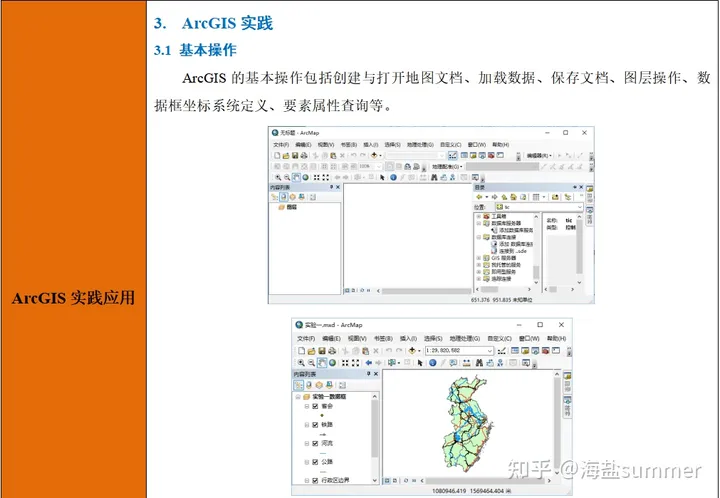Screen dimensions: 720x498
Task: Click Fixed Zoom In icon in 实验一.mxd window
Action: [345, 363]
